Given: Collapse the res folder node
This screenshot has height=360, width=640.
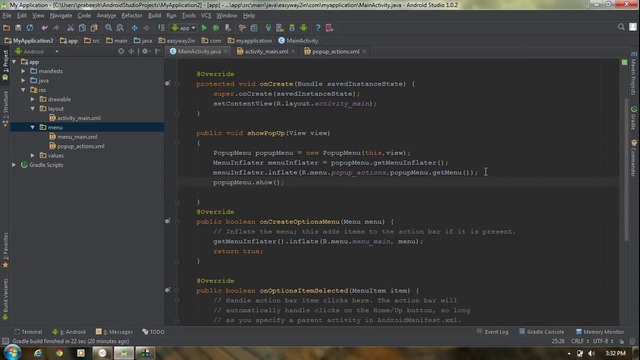Looking at the screenshot, I should tap(23, 90).
